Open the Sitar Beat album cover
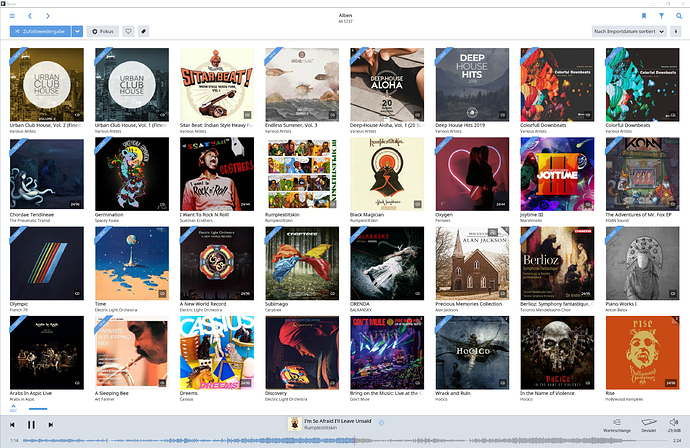Screen dimensions: 690x448 217,85
